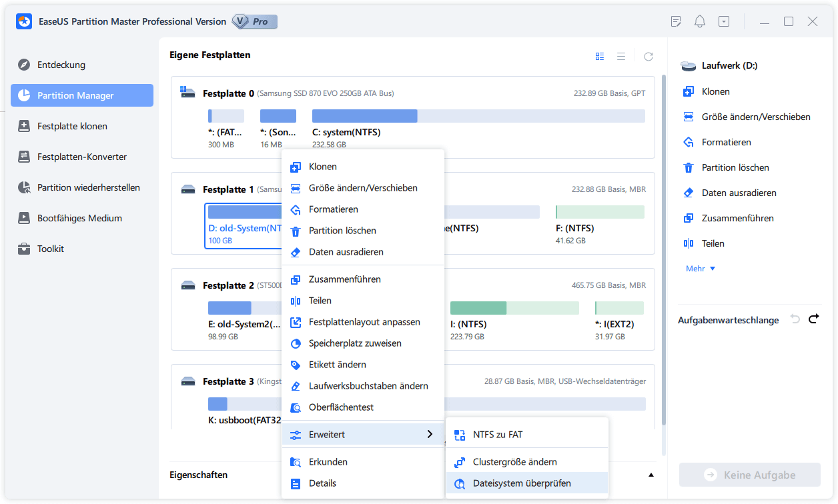
Task: Select the Festplatte 3 disk header
Action: [x=227, y=381]
